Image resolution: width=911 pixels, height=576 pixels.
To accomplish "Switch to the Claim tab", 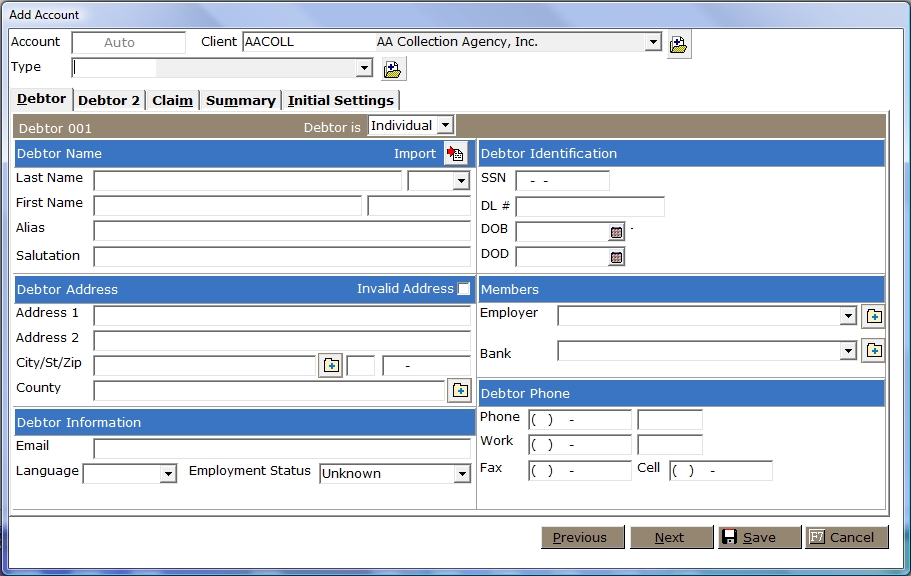I will (x=172, y=100).
